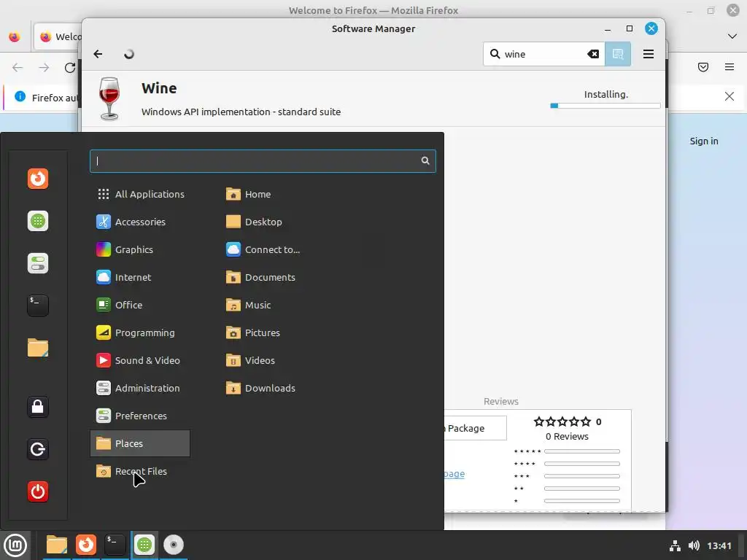Click Sign in on the Firefox page
The width and height of the screenshot is (747, 560).
(x=704, y=141)
